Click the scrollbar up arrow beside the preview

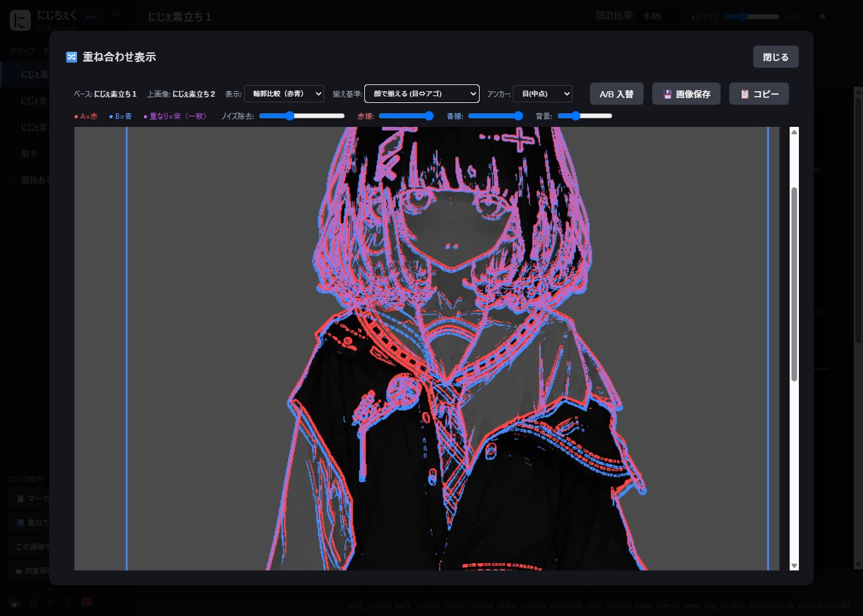click(794, 132)
